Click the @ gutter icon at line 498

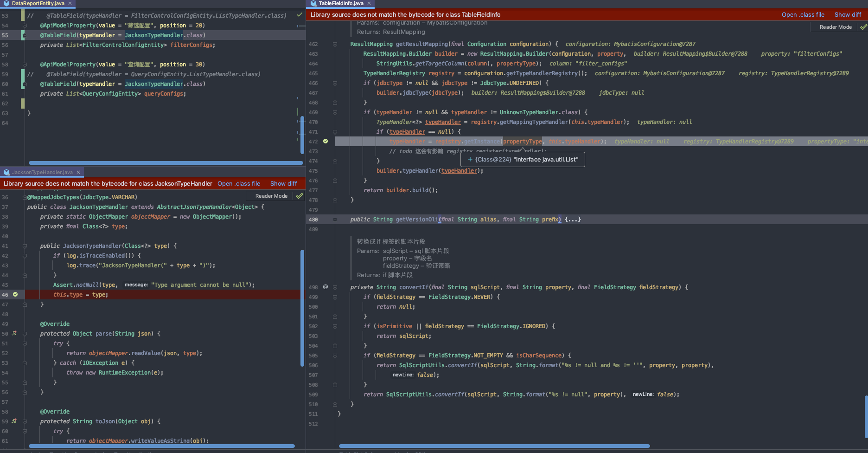(325, 287)
